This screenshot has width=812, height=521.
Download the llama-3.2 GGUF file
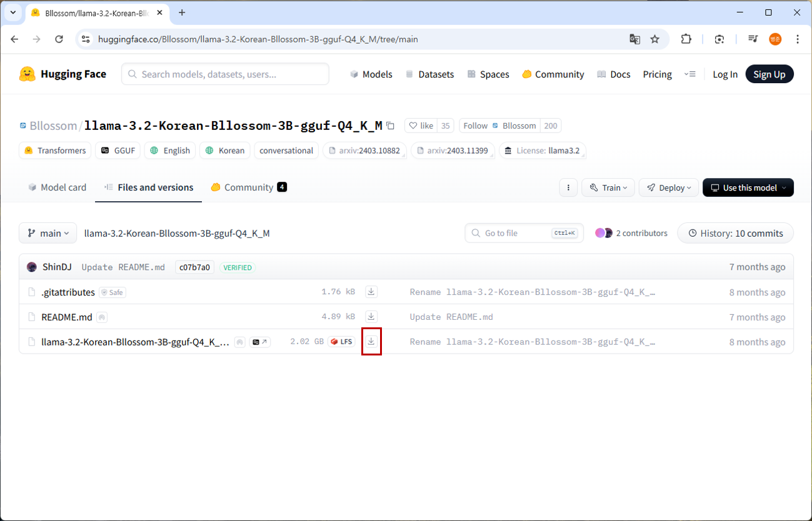click(371, 342)
